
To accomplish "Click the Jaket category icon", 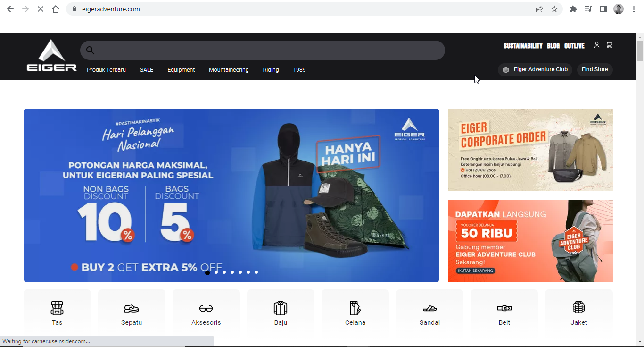I will point(579,307).
